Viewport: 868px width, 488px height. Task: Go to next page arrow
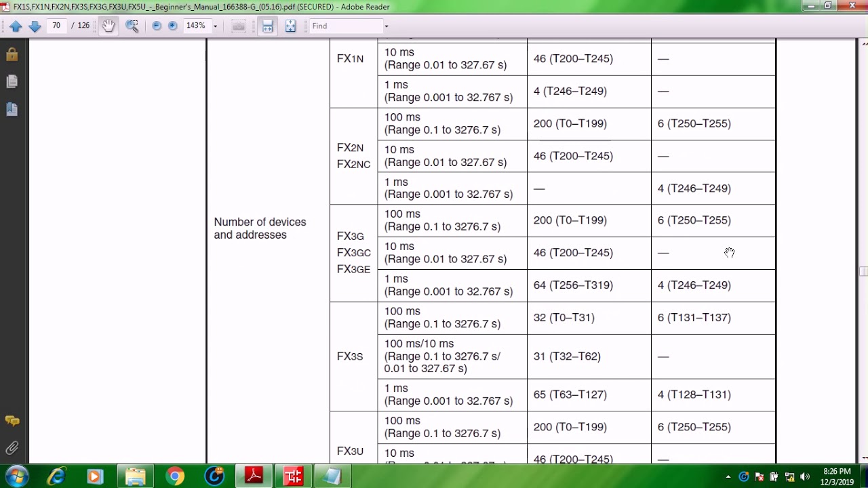pyautogui.click(x=35, y=26)
